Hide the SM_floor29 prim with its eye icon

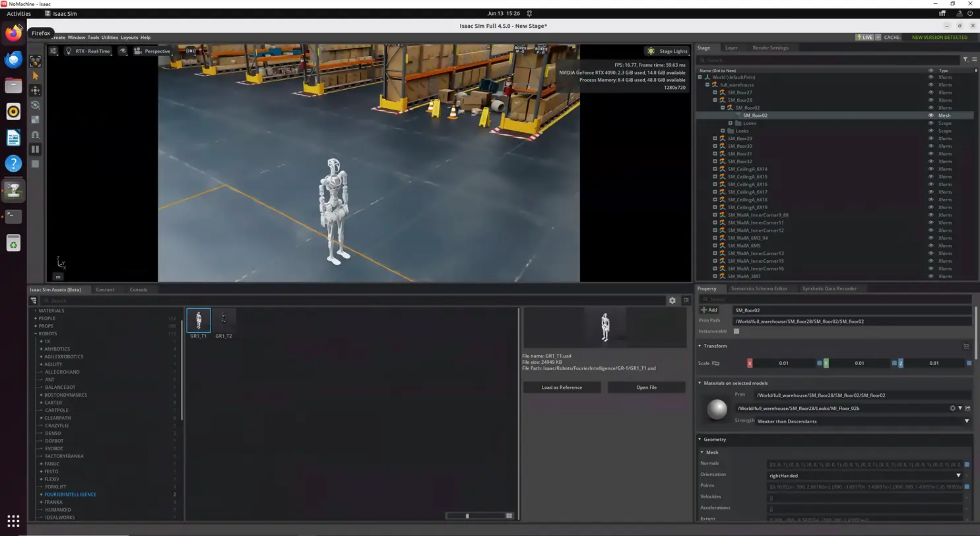pos(931,138)
